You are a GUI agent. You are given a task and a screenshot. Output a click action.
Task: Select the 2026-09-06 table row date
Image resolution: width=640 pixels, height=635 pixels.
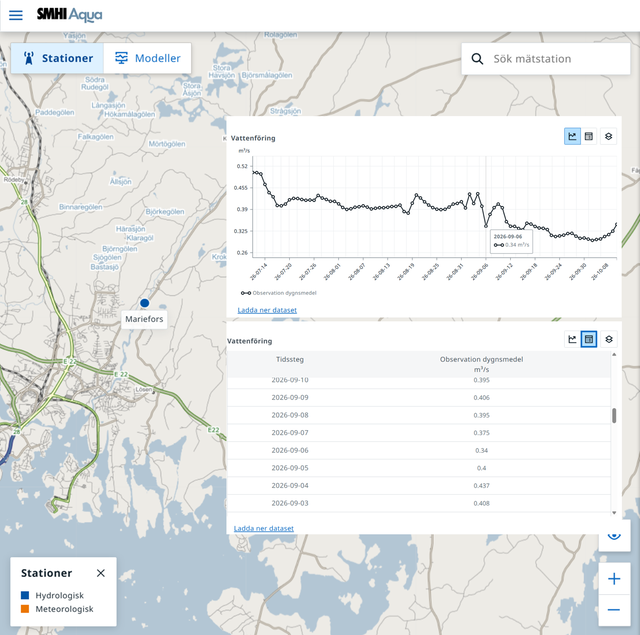tap(290, 451)
